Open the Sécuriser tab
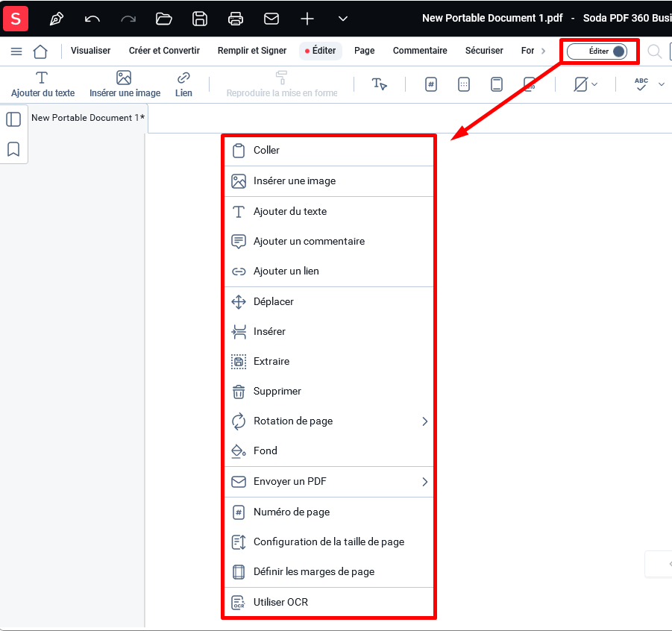This screenshot has width=672, height=631. 484,51
